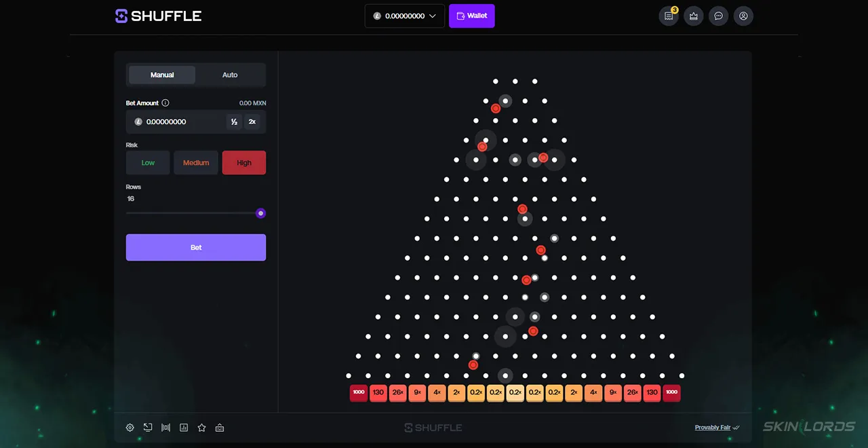Select High risk option
Screen dimensions: 868x448
pyautogui.click(x=244, y=163)
